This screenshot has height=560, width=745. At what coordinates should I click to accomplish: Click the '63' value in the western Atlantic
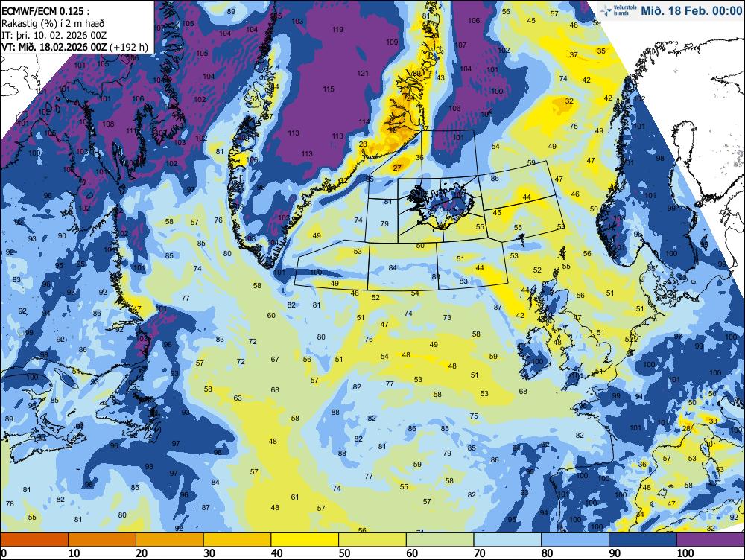[238, 398]
